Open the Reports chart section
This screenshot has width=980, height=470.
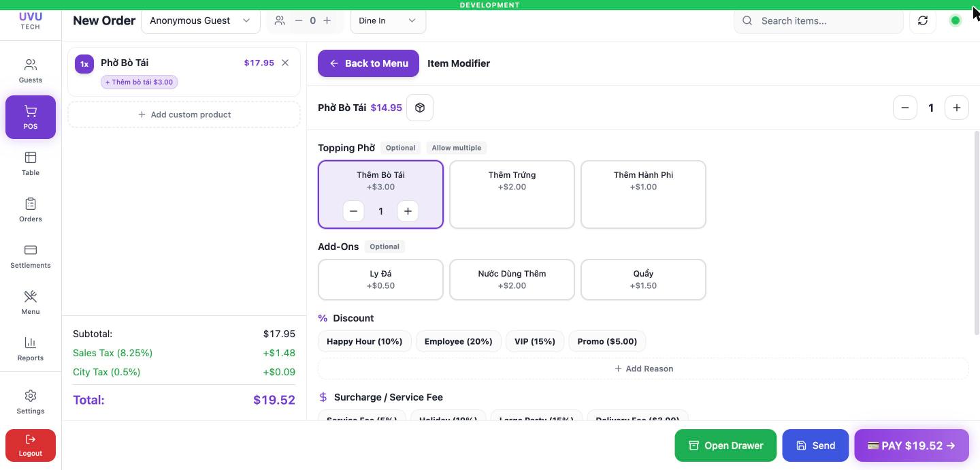click(x=31, y=349)
